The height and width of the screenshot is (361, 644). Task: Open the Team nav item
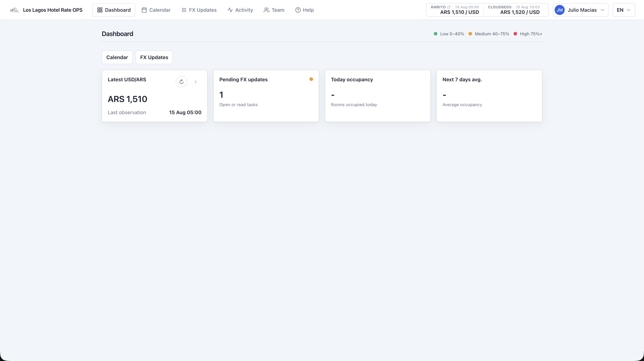274,10
